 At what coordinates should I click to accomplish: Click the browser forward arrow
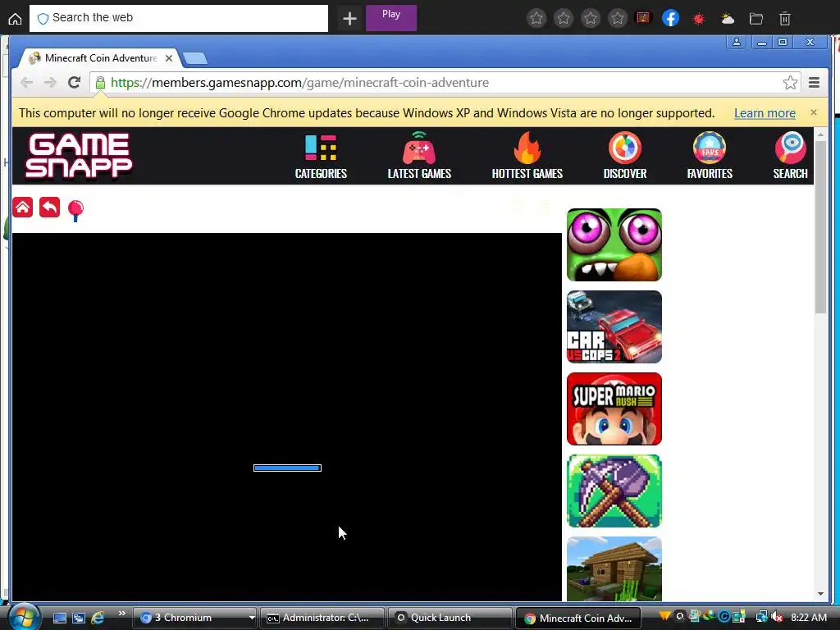point(50,83)
